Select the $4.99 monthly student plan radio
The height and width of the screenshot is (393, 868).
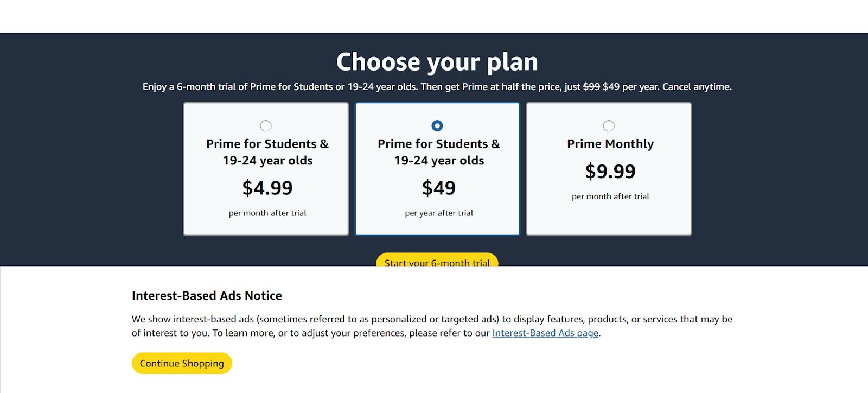(266, 126)
